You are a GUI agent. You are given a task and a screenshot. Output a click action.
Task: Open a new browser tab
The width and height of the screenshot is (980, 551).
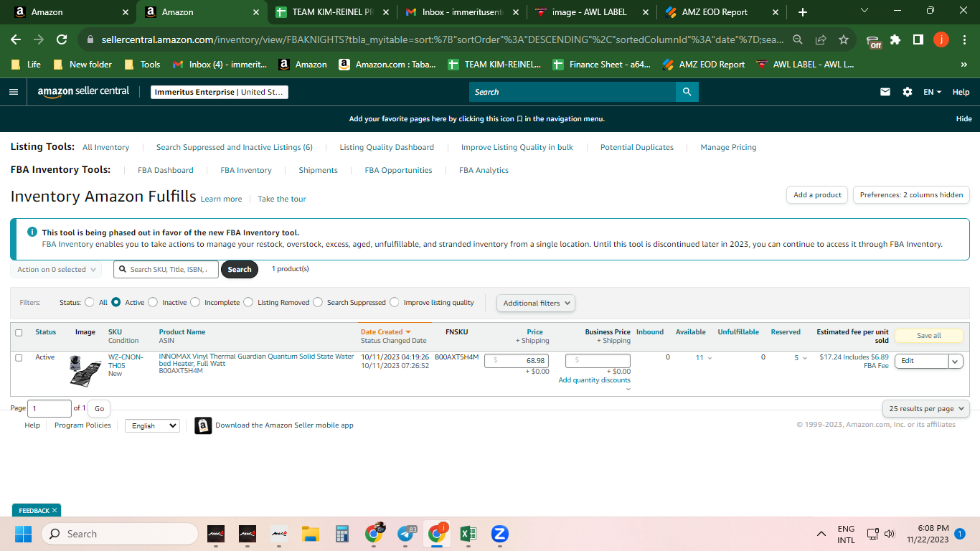(x=803, y=12)
